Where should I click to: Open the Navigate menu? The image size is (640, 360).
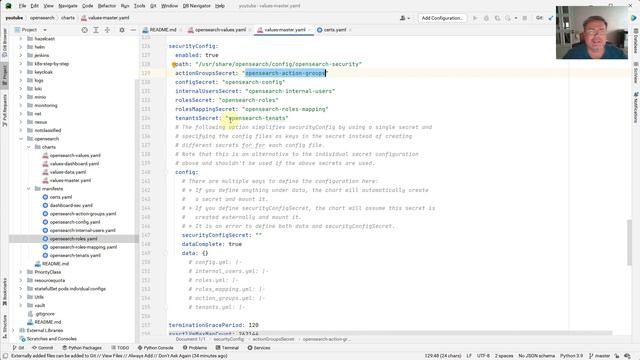(x=68, y=6)
